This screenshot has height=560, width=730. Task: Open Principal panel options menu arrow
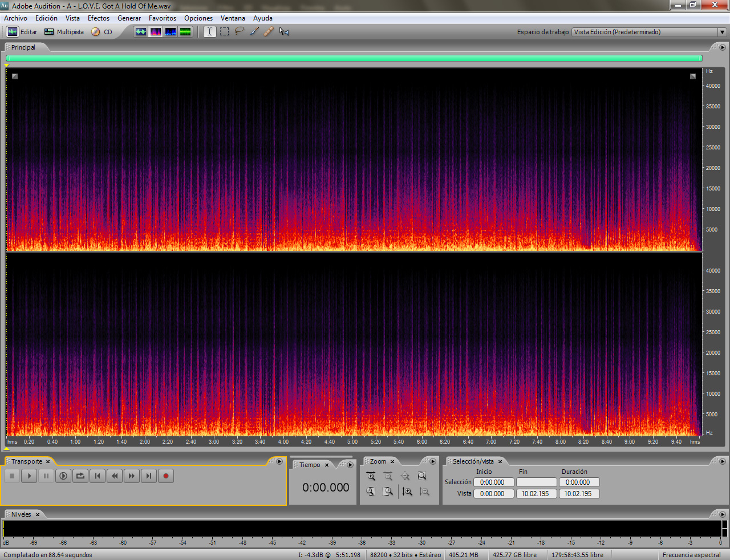click(x=723, y=47)
